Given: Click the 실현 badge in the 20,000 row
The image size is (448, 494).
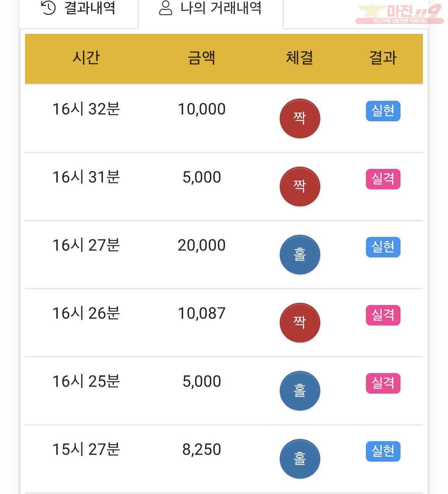Looking at the screenshot, I should (383, 247).
